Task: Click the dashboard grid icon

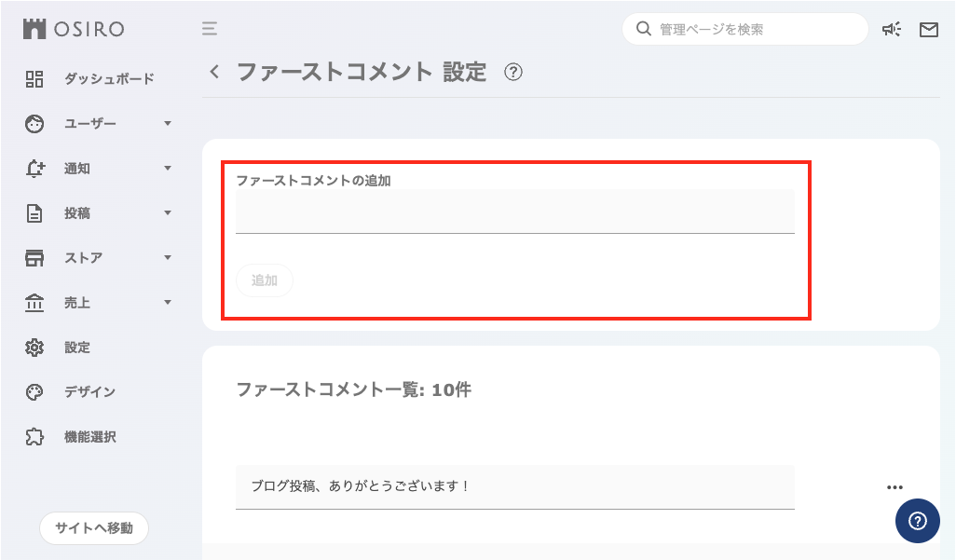Action: point(34,78)
